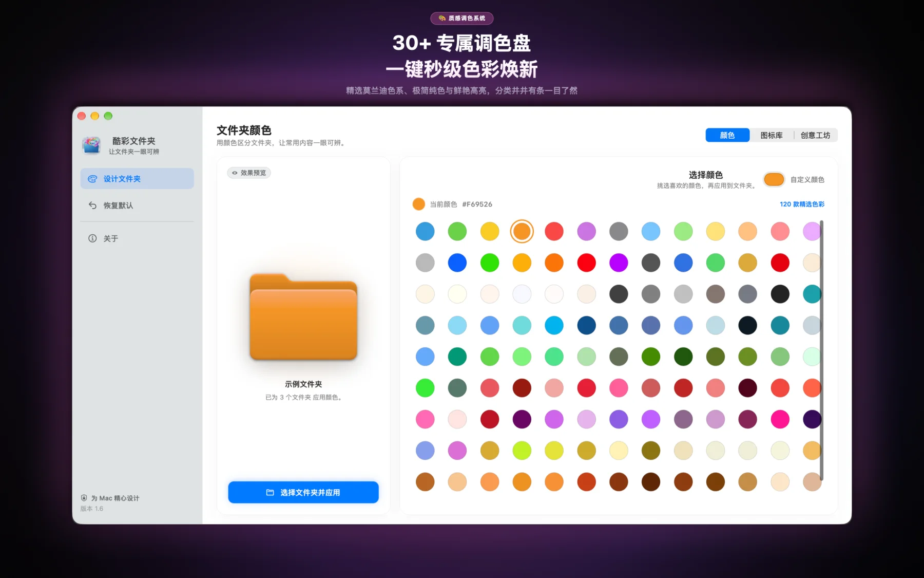
Task: Click the eye icon in 效果预览 badge
Action: pyautogui.click(x=235, y=173)
